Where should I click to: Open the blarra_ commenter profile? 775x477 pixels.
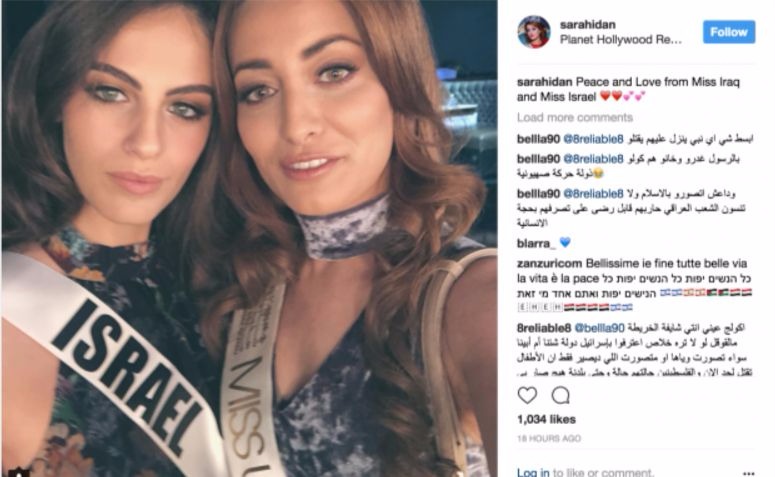point(536,243)
